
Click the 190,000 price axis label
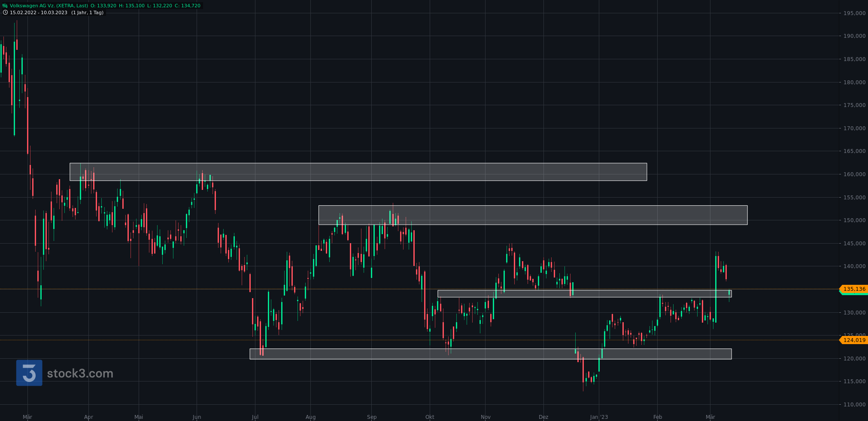854,36
